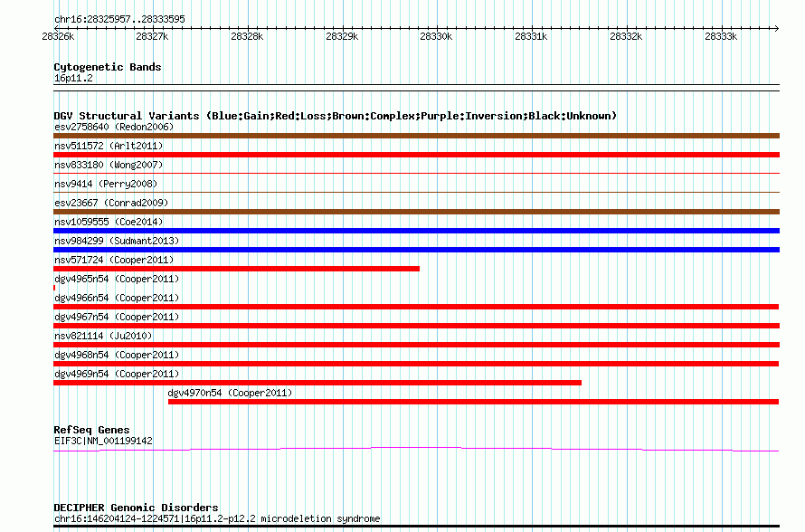This screenshot has height=532, width=805.
Task: Click the red nsv511572 loss bar
Action: (416, 155)
